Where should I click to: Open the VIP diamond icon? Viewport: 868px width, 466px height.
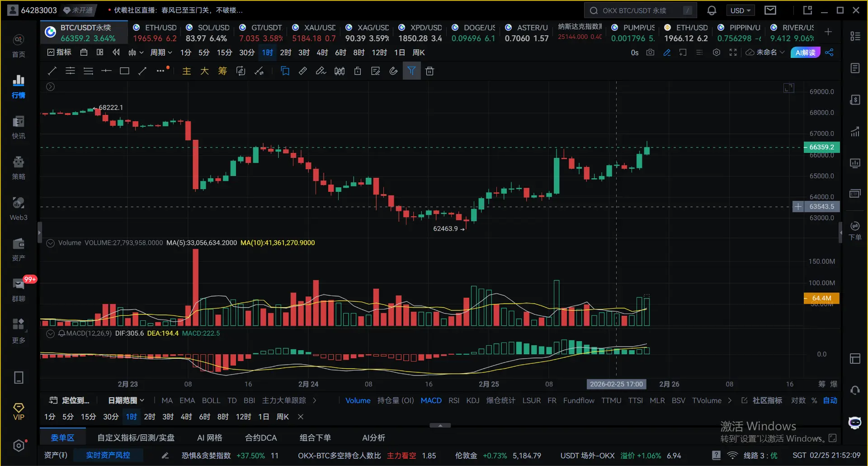(x=19, y=411)
